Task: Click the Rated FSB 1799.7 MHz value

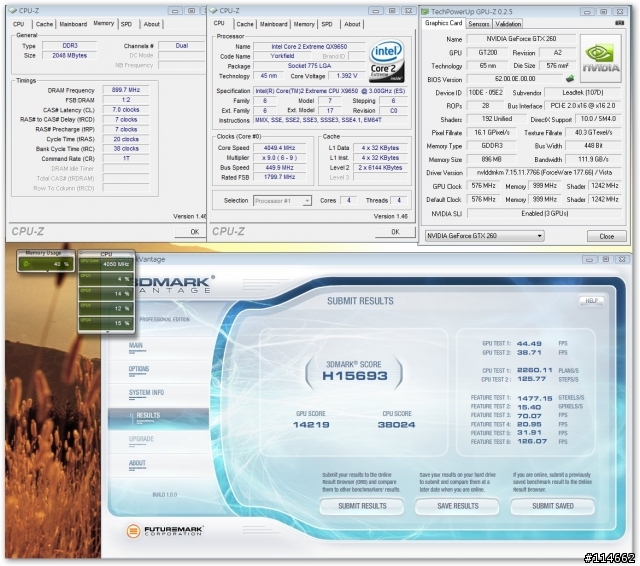Action: (x=279, y=177)
